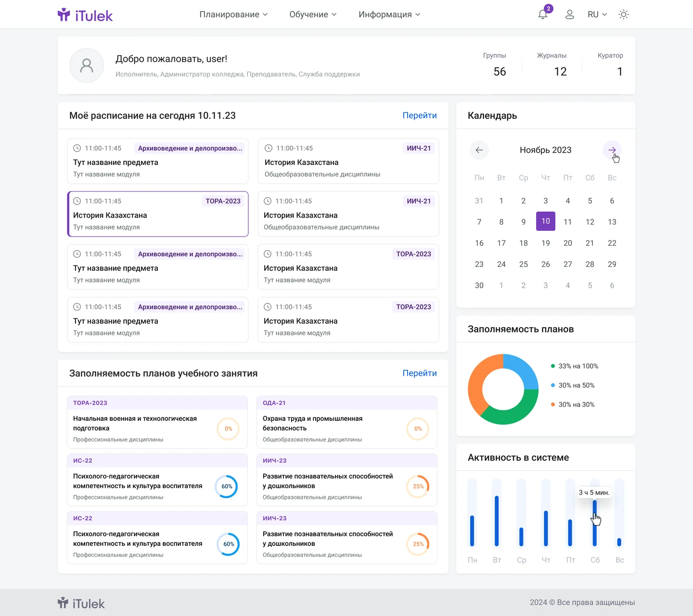Viewport: 693px width, 616px height.
Task: Select date 25 in calendar
Action: [x=524, y=264]
